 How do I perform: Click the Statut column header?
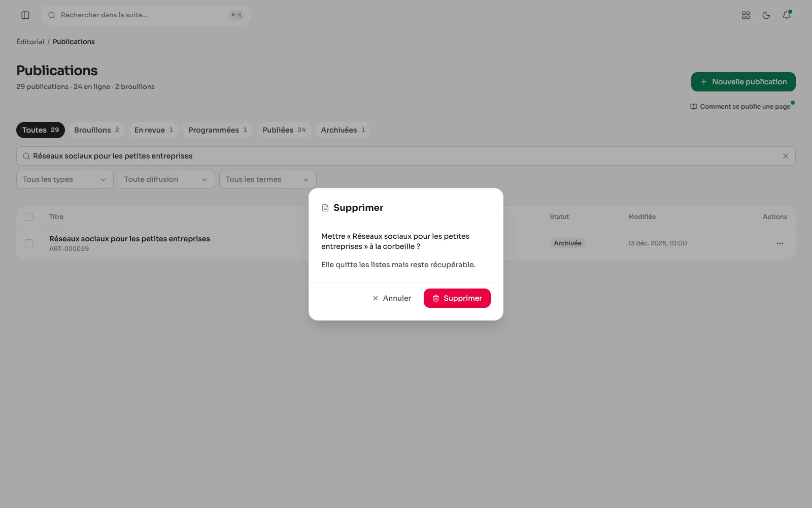point(559,217)
